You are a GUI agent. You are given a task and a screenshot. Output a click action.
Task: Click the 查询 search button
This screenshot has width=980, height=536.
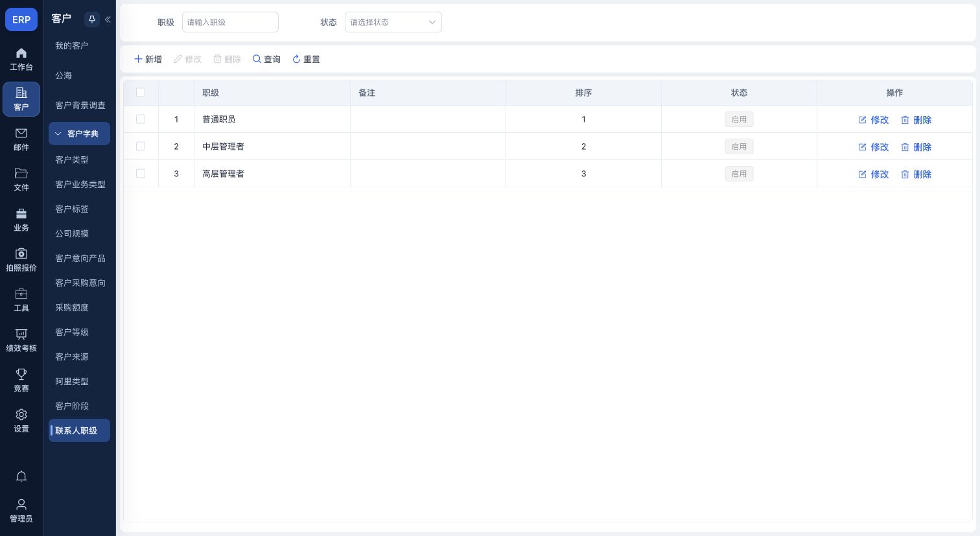(x=266, y=59)
